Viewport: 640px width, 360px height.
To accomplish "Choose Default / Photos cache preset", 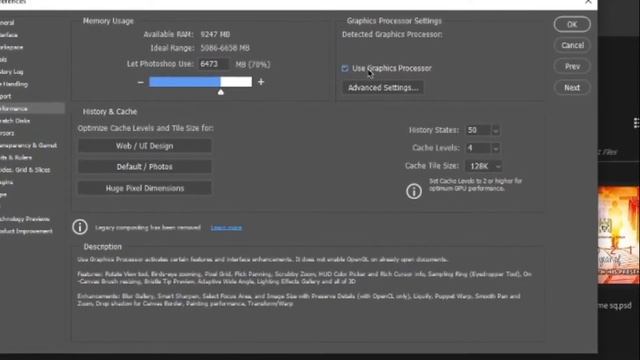I will [x=144, y=167].
